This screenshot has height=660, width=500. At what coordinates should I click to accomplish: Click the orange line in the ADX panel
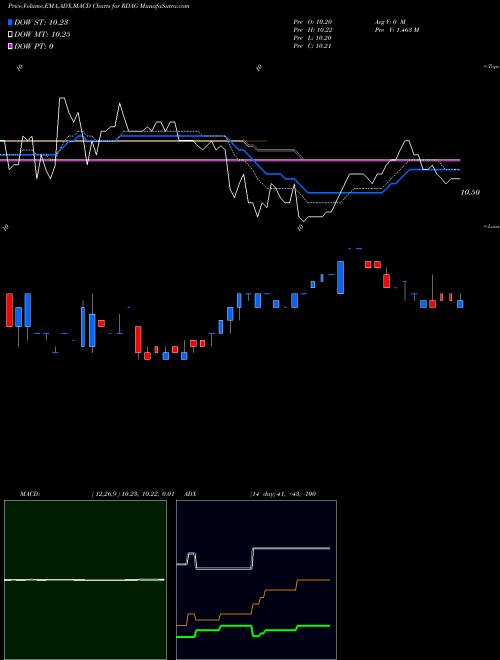(253, 601)
